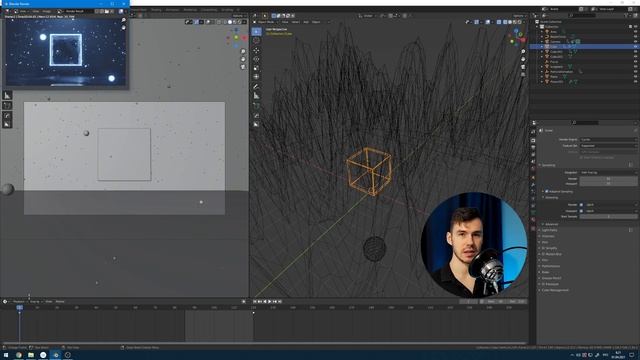Click the Render samples value field
Viewport: 640px width, 360px height.
pyautogui.click(x=608, y=179)
